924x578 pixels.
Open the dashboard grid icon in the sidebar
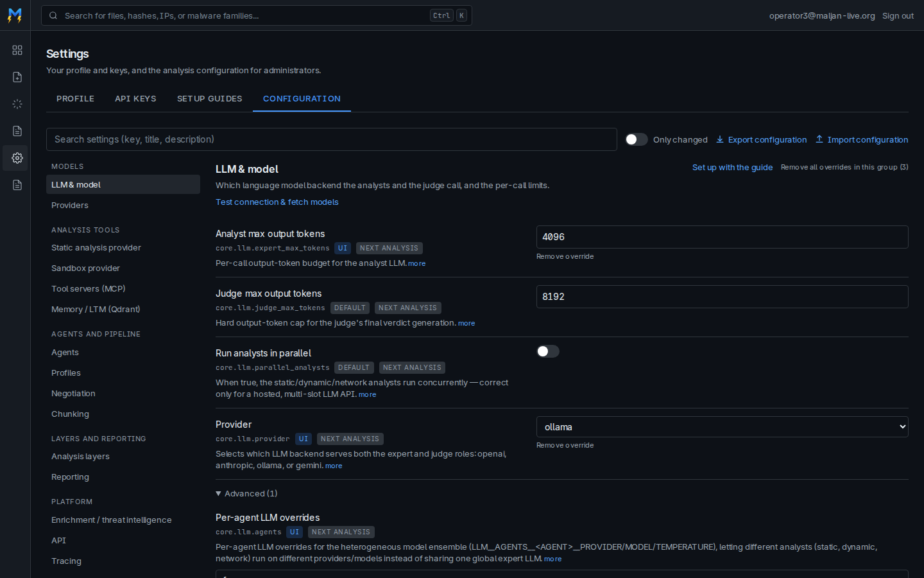tap(17, 50)
